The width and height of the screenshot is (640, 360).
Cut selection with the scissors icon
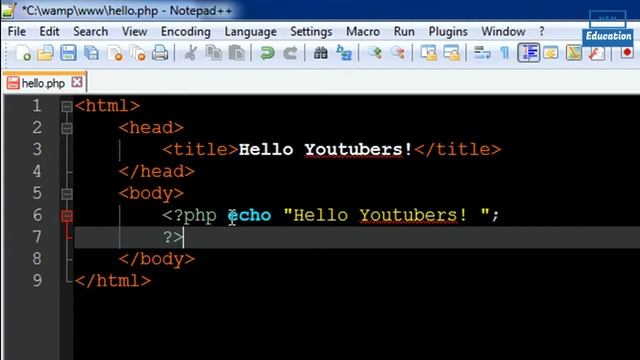pyautogui.click(x=191, y=53)
